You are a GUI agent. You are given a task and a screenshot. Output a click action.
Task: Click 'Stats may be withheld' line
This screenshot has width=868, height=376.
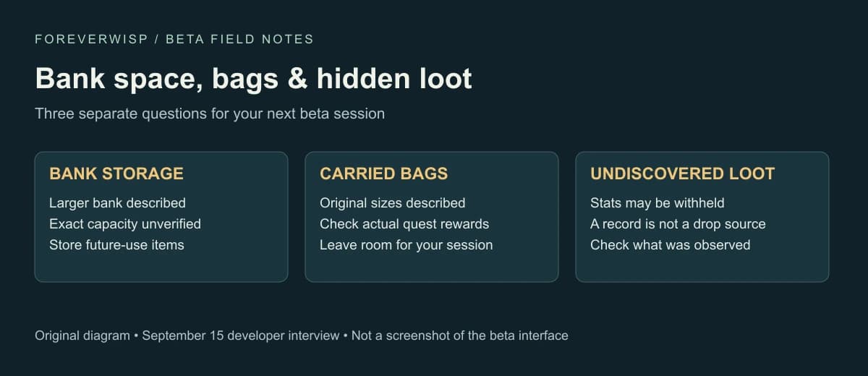click(x=657, y=202)
